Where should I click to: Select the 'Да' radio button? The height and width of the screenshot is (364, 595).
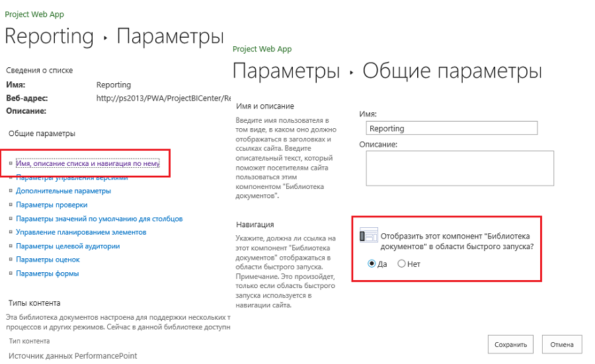(372, 264)
